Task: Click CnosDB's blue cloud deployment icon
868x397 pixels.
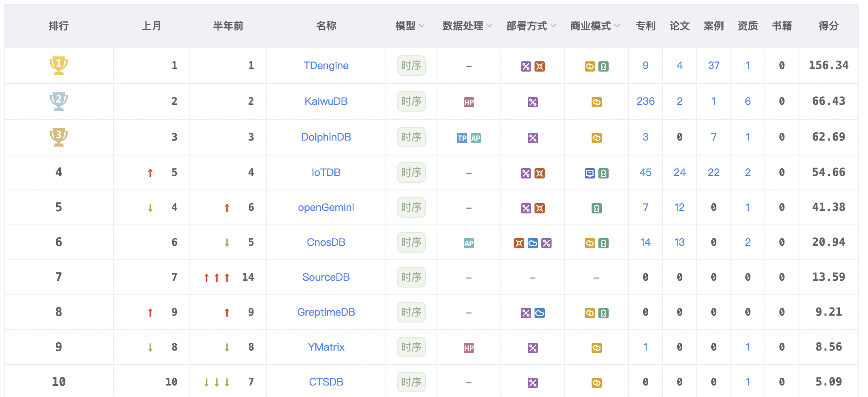Action: click(533, 243)
